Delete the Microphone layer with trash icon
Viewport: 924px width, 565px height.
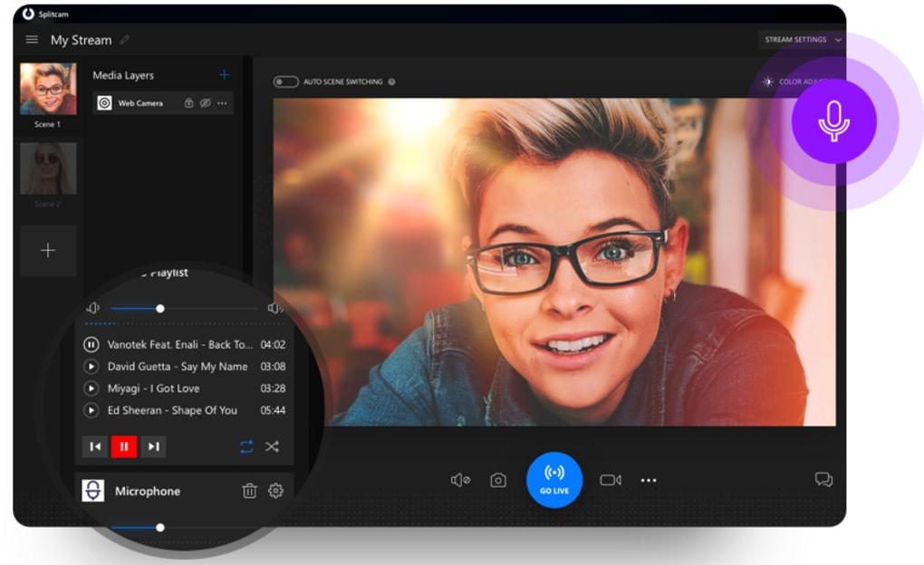(249, 491)
